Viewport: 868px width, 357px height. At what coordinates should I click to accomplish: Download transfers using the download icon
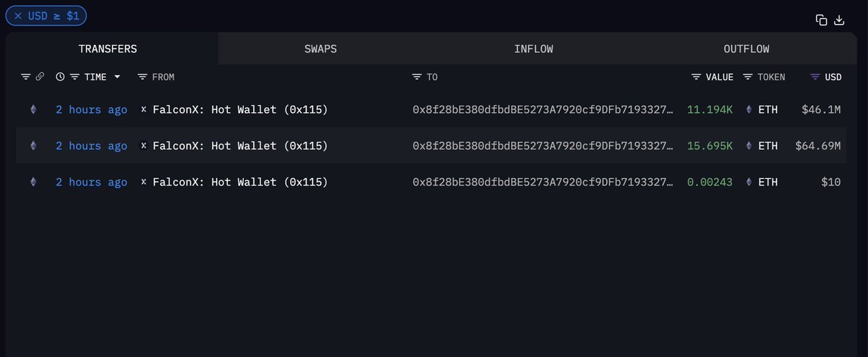[x=839, y=20]
